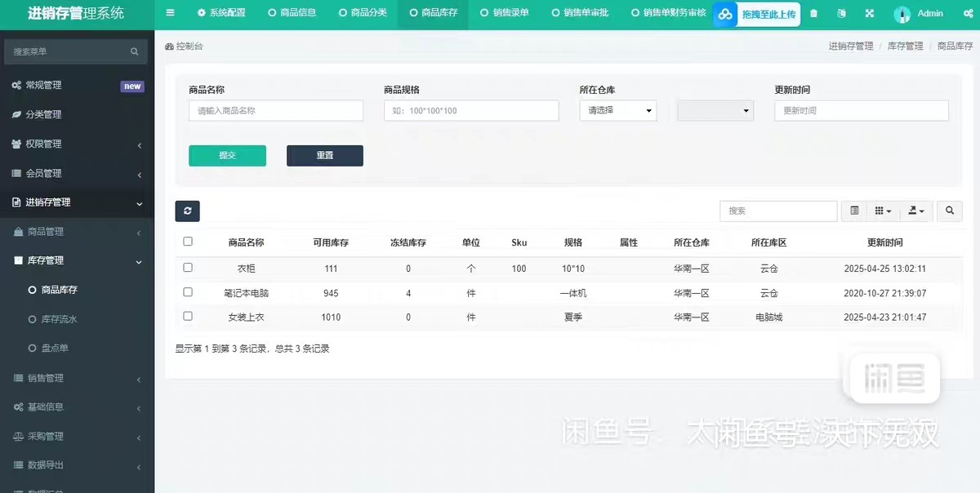Screen dimensions: 980x493
Task: Click the table refresh icon button
Action: (x=187, y=211)
